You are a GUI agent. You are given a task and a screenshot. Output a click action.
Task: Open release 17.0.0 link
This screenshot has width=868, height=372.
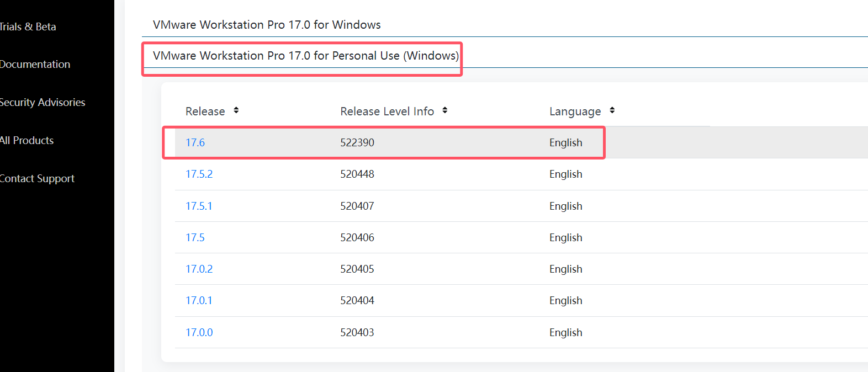click(x=199, y=332)
